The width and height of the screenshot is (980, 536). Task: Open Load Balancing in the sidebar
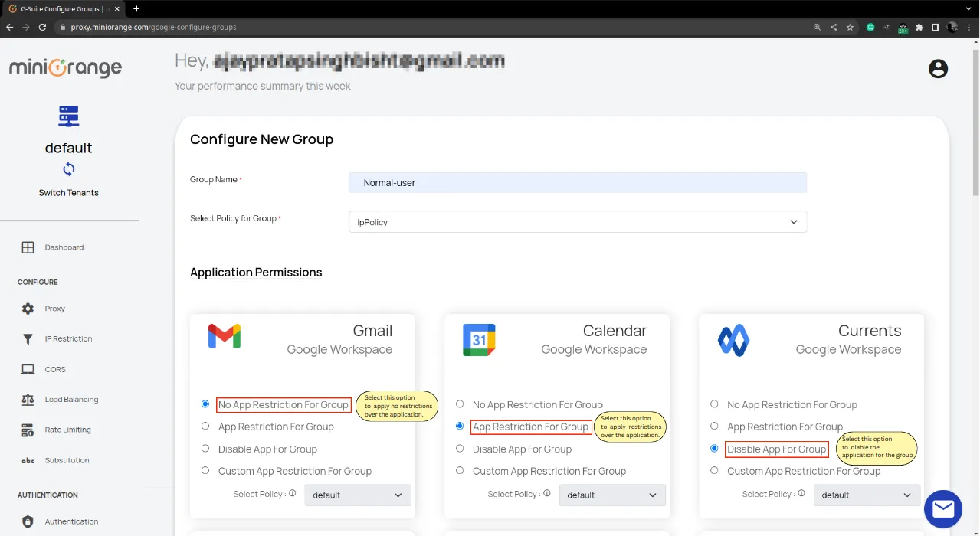[x=71, y=400]
